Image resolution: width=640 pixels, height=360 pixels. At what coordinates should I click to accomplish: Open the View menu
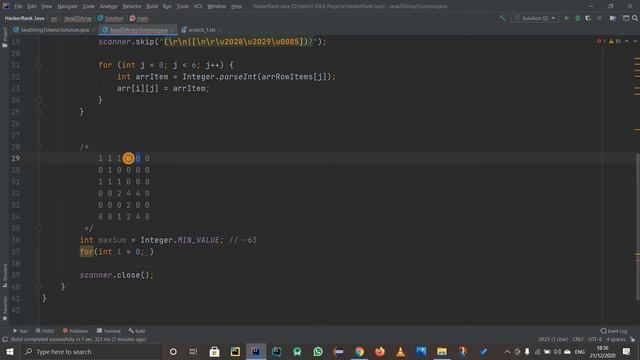coord(47,6)
